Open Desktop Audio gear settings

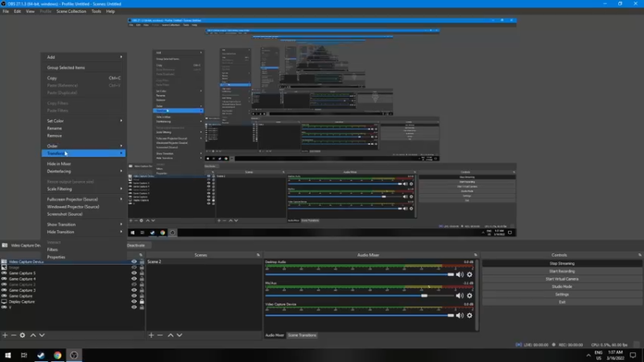tap(469, 274)
